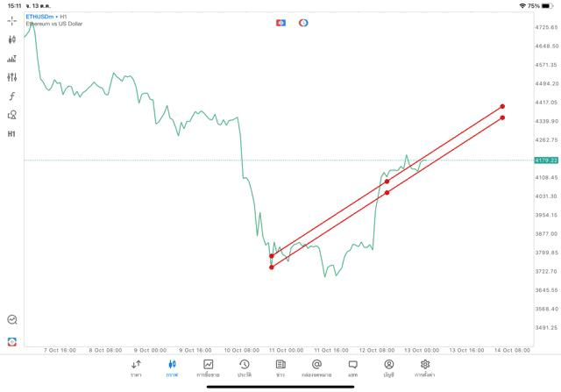This screenshot has height=392, width=561.
Task: Open the ราคา (quotes) tab
Action: (136, 368)
